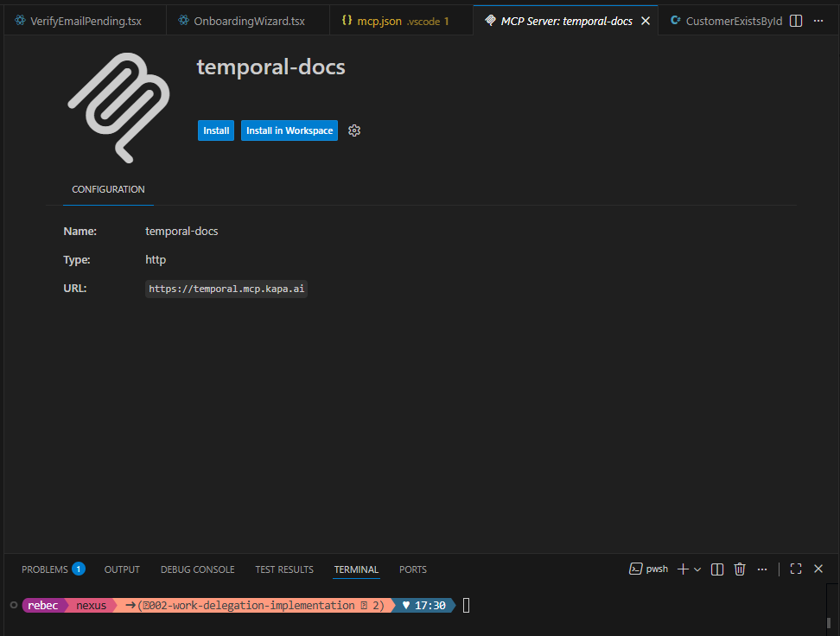
Task: Open the terminal launch profile chevron dropdown
Action: coord(698,569)
